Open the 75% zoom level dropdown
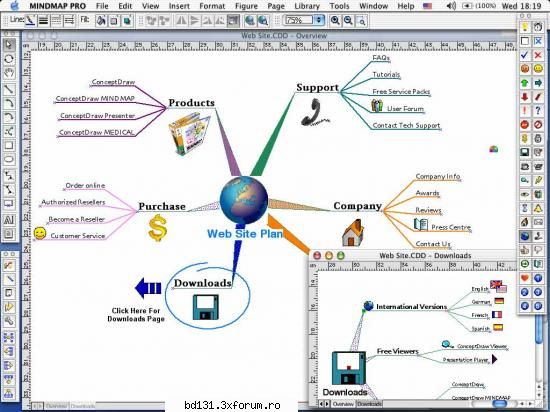 319,20
